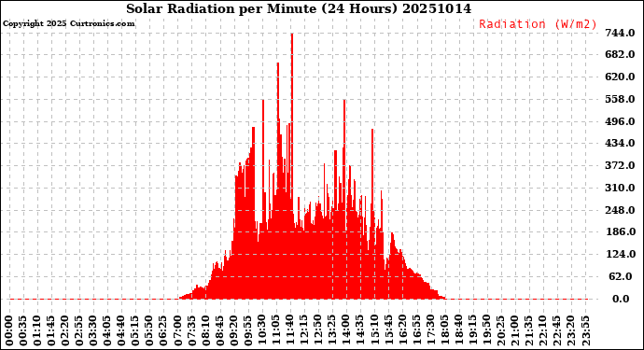Click the 310.0 y-axis value
The image size is (644, 350).
pos(621,188)
